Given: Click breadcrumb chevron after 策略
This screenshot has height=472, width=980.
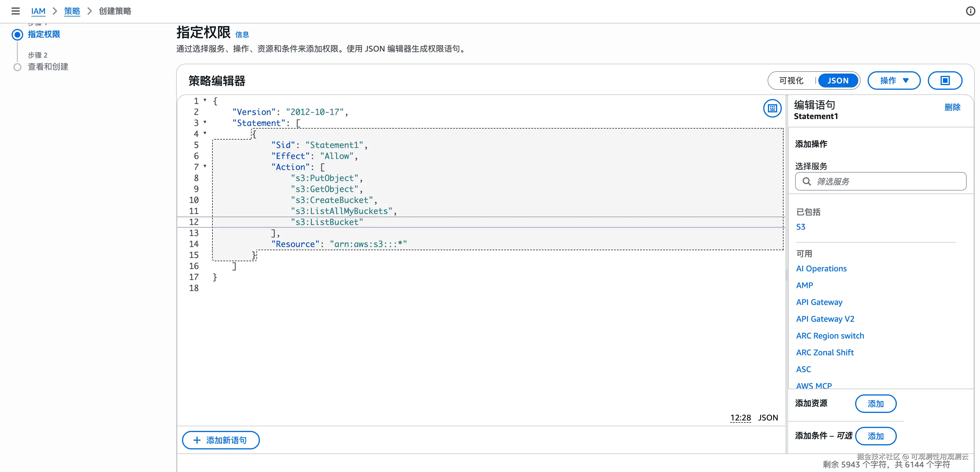Looking at the screenshot, I should click(90, 11).
